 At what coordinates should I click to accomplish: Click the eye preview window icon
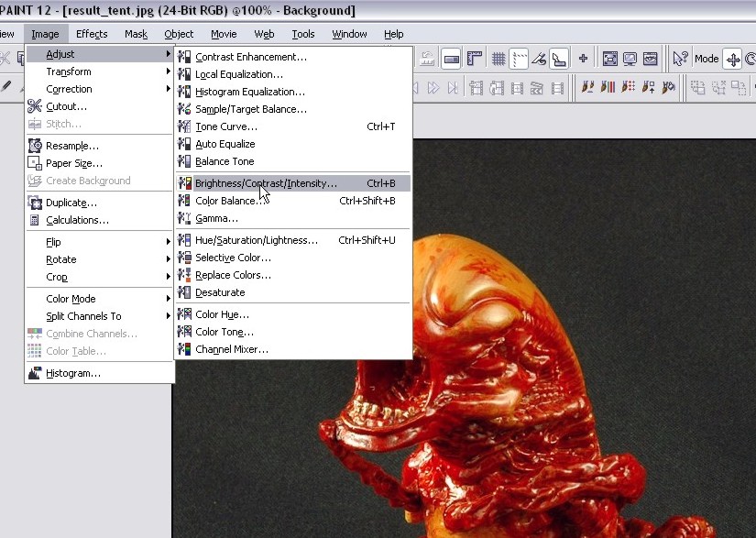click(x=650, y=60)
